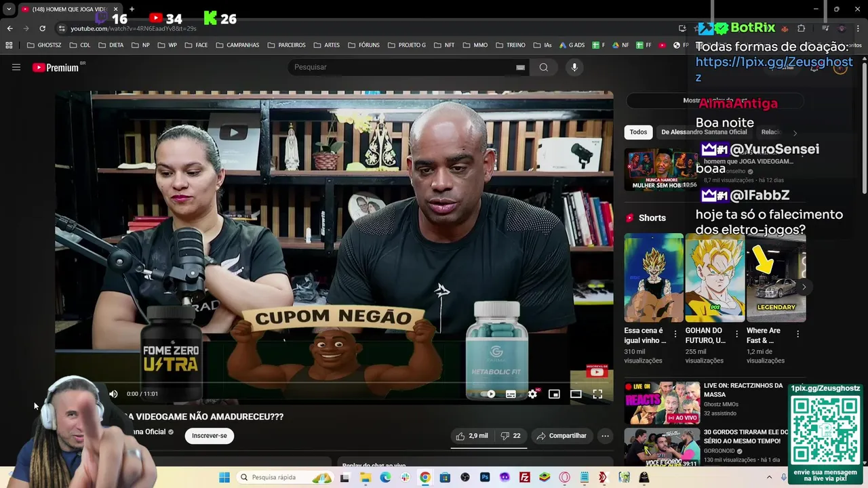The image size is (868, 488).
Task: Open options menu for 'Where Are Fast' Short
Action: pos(797,334)
